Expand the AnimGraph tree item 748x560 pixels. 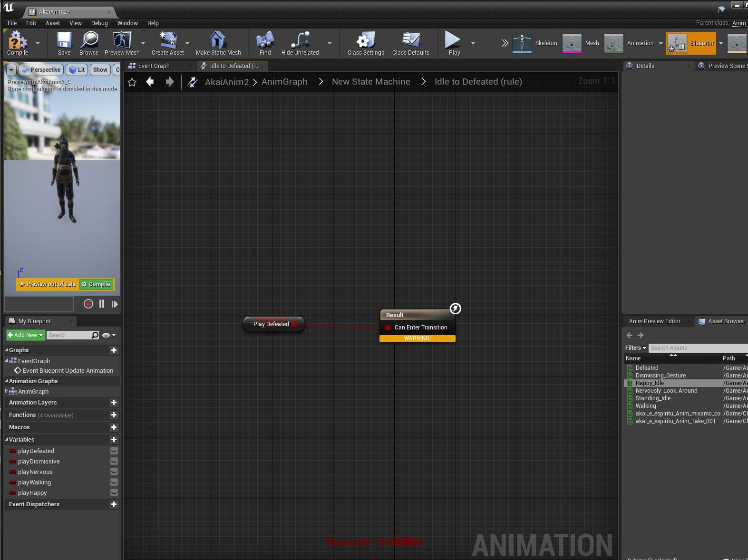click(x=6, y=391)
